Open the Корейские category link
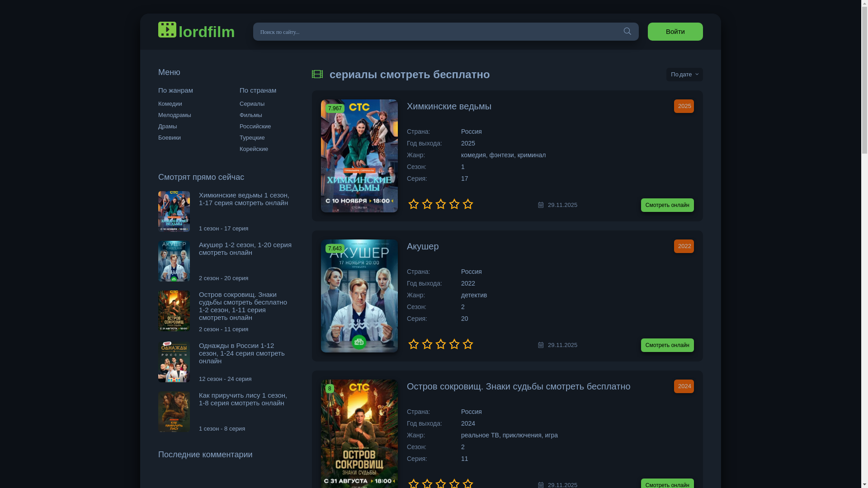The image size is (868, 488). click(x=254, y=149)
